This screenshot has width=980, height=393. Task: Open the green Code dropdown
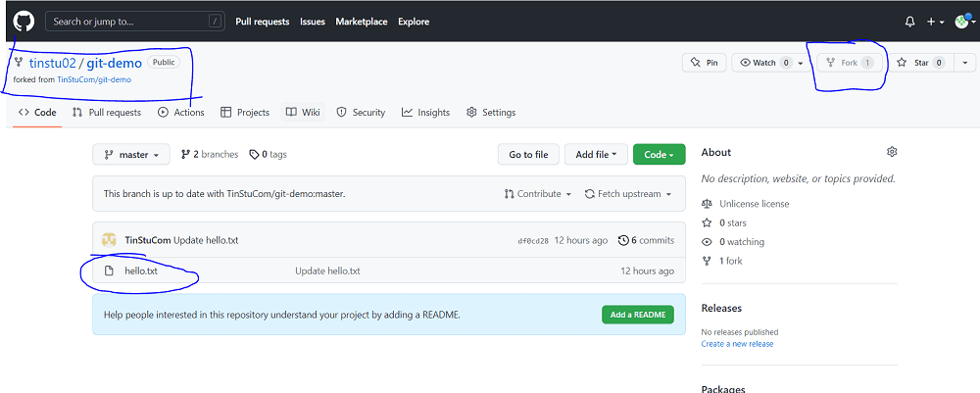tap(660, 154)
